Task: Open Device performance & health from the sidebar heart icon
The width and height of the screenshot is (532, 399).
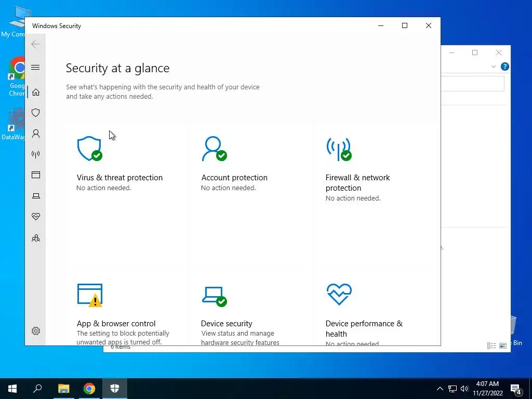Action: click(36, 217)
